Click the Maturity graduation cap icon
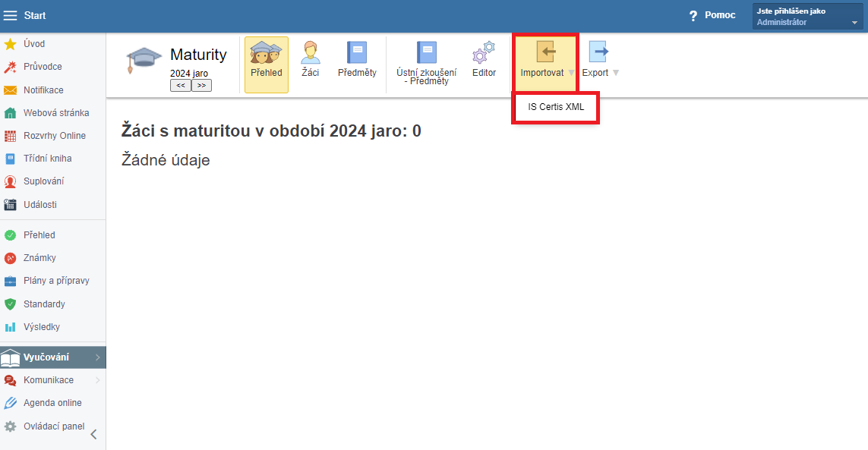Screen dimensions: 868x450 coord(143,60)
